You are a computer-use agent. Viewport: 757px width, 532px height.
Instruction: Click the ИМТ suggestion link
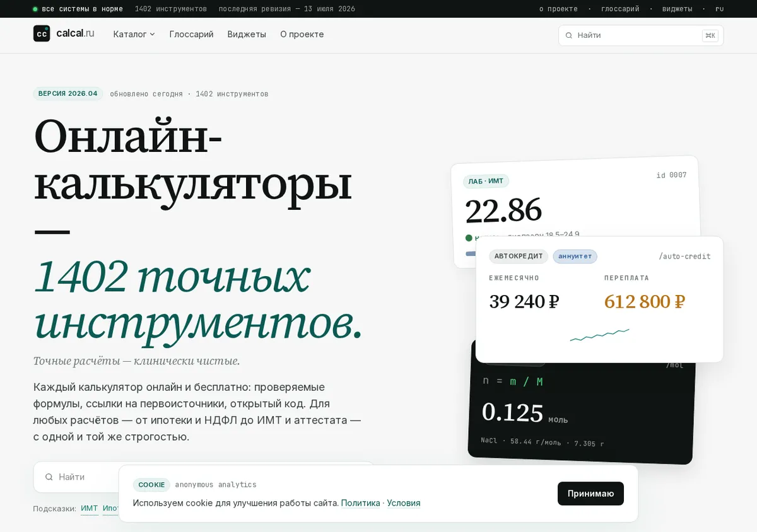(x=90, y=509)
